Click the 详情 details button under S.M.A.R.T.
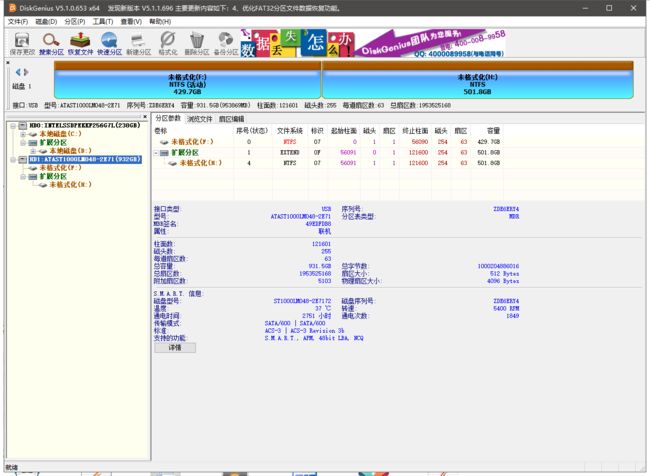 pos(175,347)
